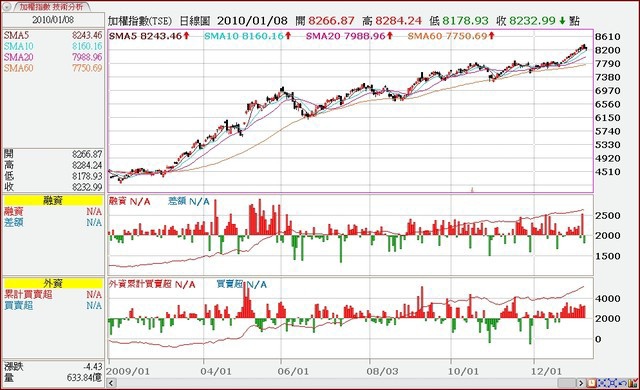The image size is (640, 390).
Task: Click SMA5 row in left panel
Action: (x=53, y=35)
